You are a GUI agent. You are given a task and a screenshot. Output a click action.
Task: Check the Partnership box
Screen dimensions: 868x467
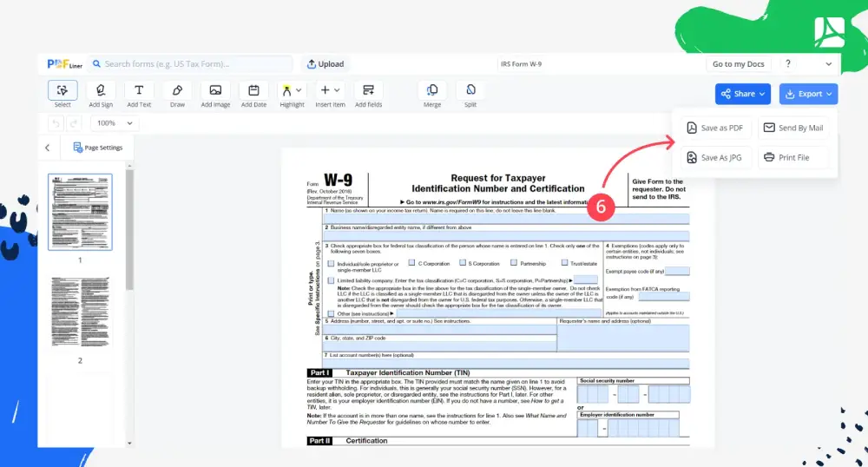pyautogui.click(x=514, y=263)
